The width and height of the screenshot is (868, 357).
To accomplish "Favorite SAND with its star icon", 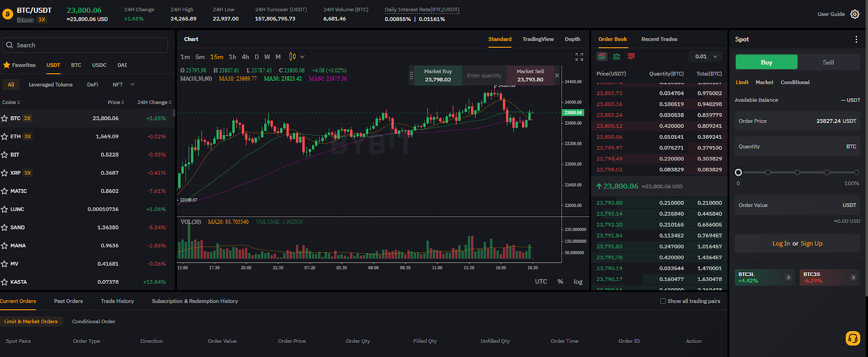I will pyautogui.click(x=4, y=227).
